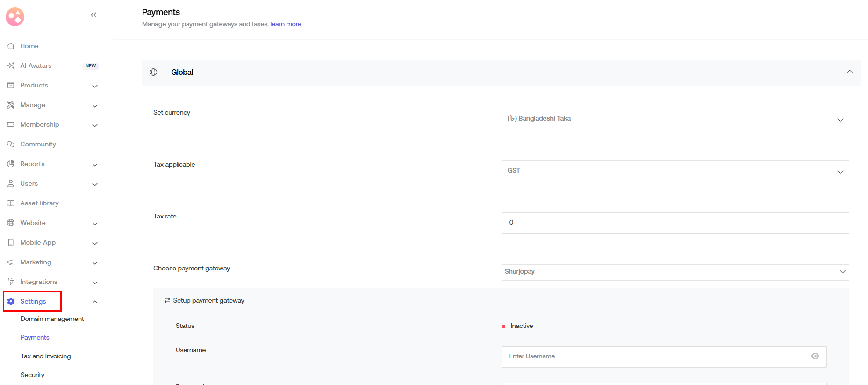Open the Tax applicable GST dropdown
Screen dimensions: 868x385
[674, 171]
